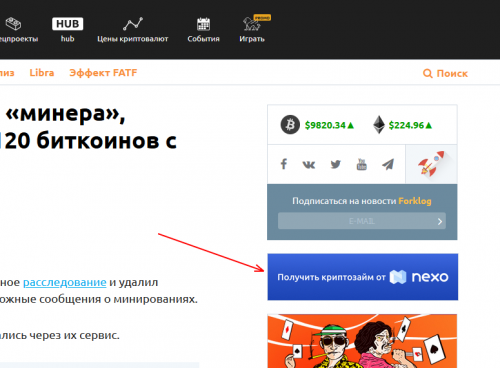Click the Ethereum logo icon
The width and height of the screenshot is (500, 368).
[x=379, y=125]
